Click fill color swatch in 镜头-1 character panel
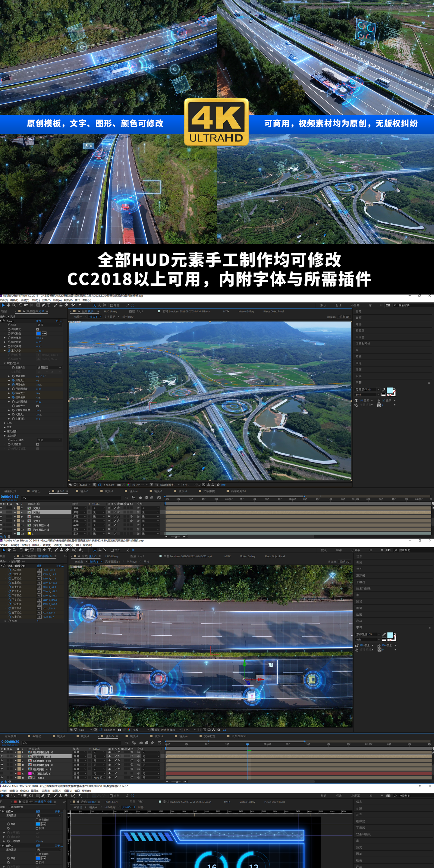 pos(390,390)
